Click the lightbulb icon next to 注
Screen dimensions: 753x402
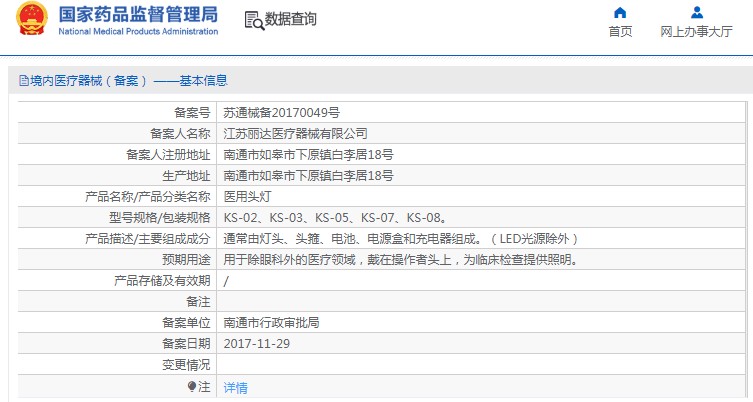192,387
